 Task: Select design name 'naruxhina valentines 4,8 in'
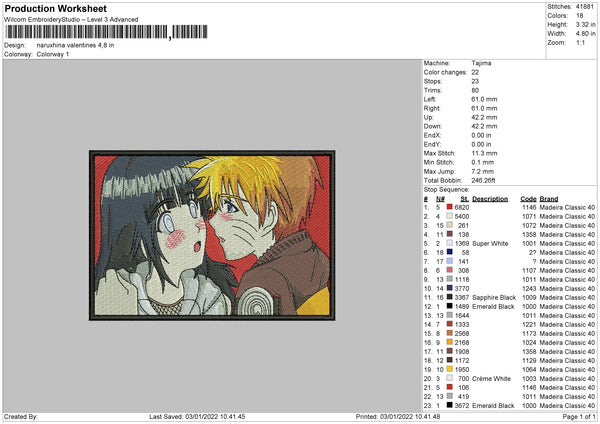(75, 45)
